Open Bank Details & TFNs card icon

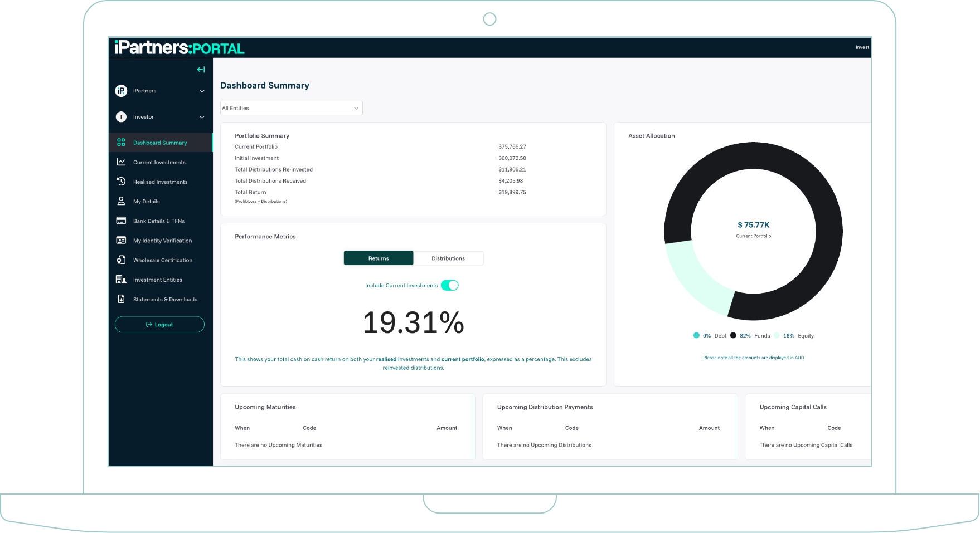pos(121,221)
